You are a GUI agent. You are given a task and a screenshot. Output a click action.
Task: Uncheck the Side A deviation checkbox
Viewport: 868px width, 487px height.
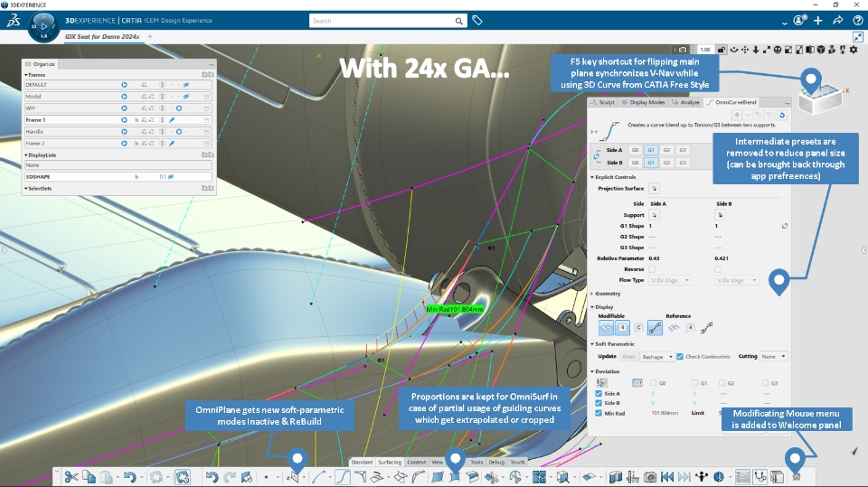pos(599,393)
